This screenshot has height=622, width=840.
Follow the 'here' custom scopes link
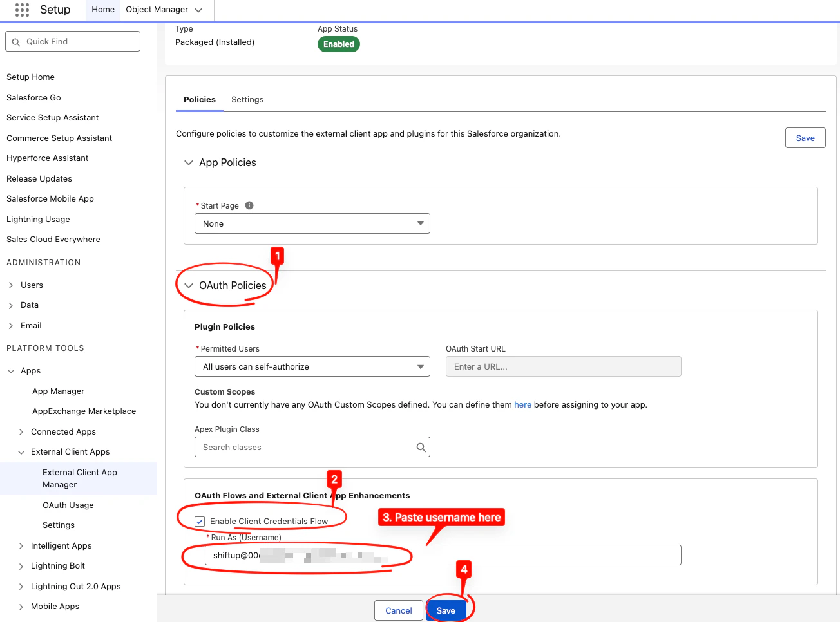pyautogui.click(x=522, y=405)
